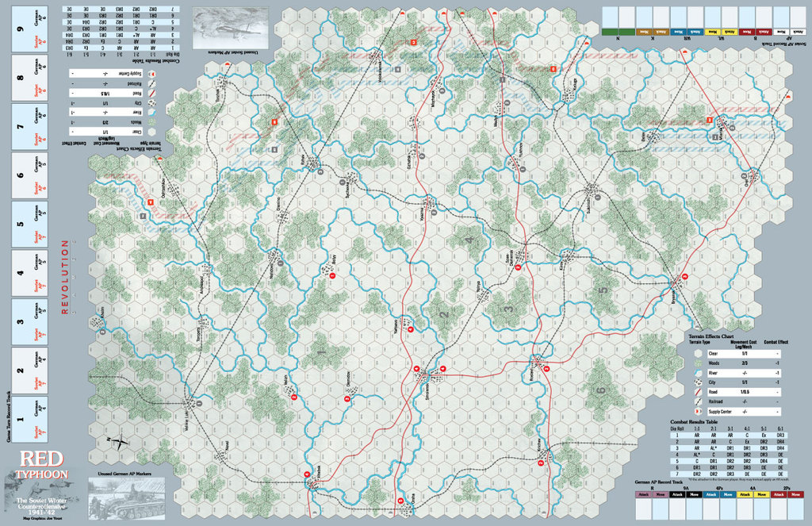812x526 pixels.
Task: Click the red 4 marker at Vitebsk
Action: click(307, 474)
